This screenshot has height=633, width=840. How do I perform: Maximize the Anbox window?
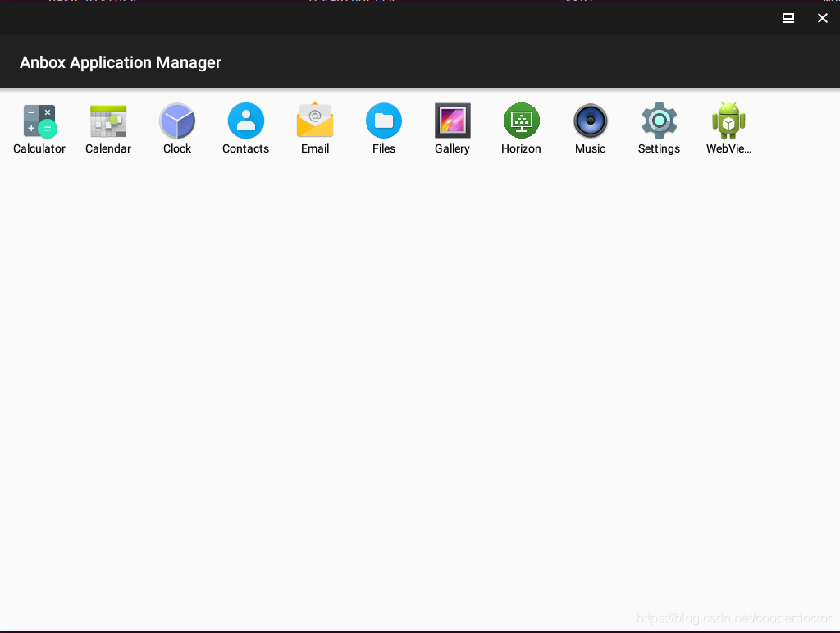coord(788,18)
